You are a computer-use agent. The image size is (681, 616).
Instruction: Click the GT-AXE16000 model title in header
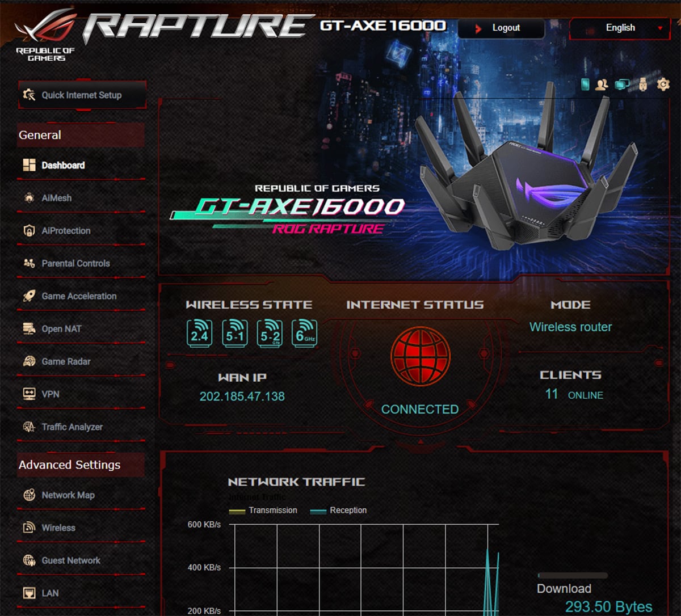[x=383, y=26]
